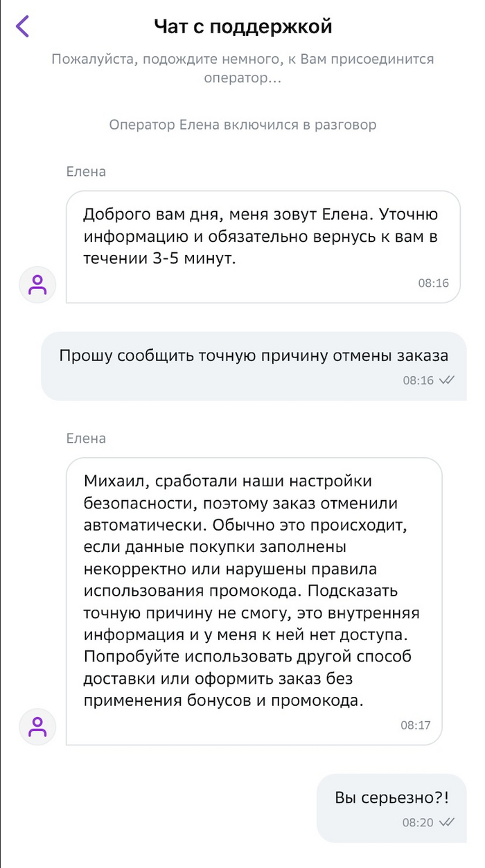Tap Elena's avatar beside the greeting message
Image resolution: width=485 pixels, height=868 pixels.
pyautogui.click(x=38, y=285)
